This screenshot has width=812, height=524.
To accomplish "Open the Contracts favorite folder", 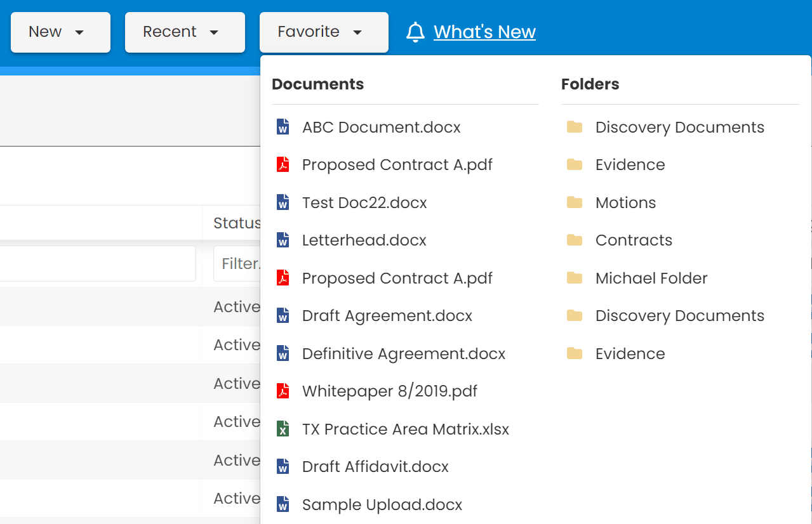I will (x=634, y=240).
